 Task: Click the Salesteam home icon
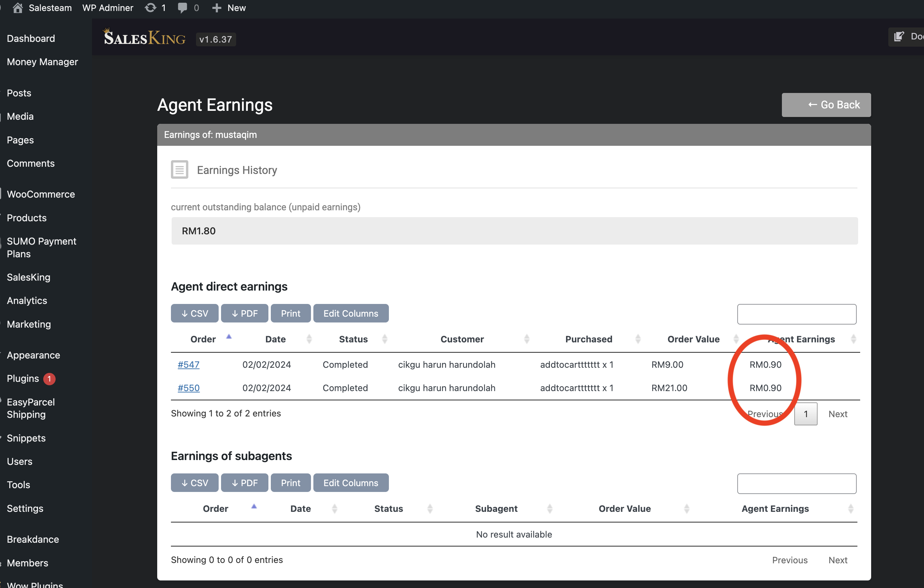[x=18, y=8]
